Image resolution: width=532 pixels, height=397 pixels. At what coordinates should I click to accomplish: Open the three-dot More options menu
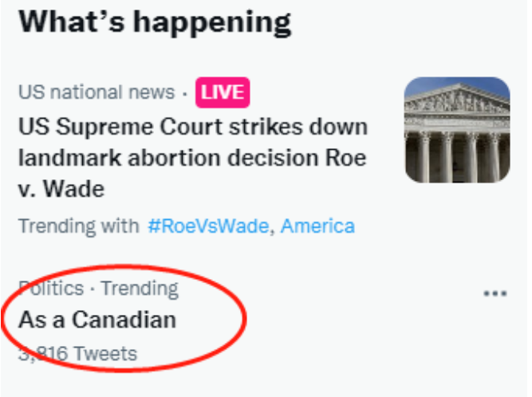(495, 293)
